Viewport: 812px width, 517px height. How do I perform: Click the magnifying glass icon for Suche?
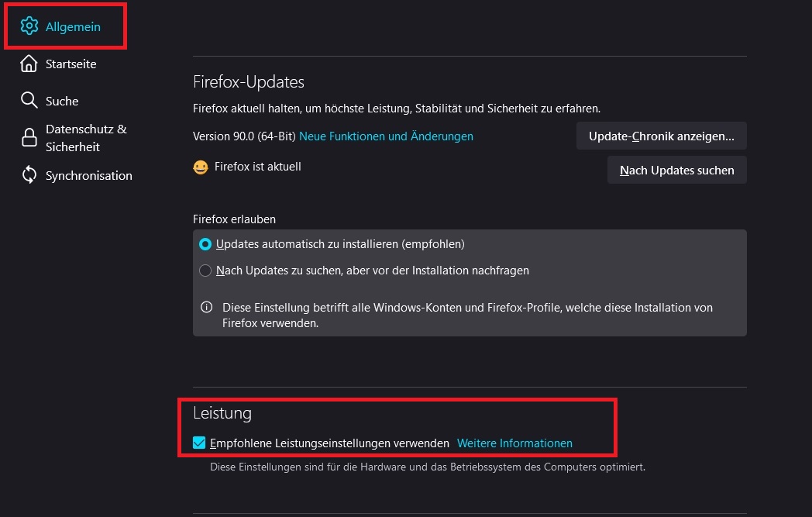[x=29, y=101]
